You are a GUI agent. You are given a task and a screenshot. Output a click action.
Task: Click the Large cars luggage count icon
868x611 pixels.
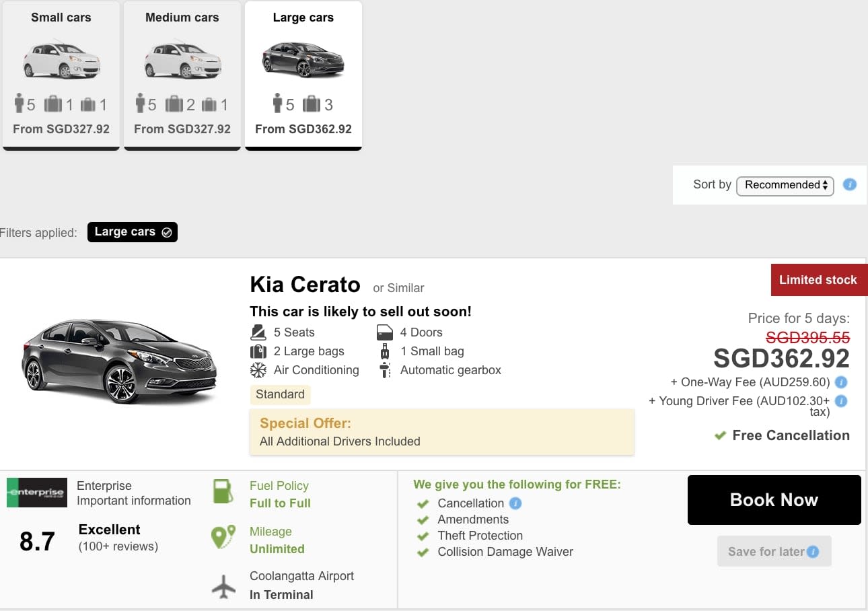(311, 104)
